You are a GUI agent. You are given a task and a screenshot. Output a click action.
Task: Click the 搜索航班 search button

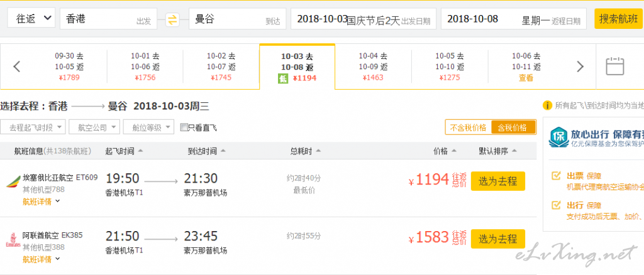(618, 19)
